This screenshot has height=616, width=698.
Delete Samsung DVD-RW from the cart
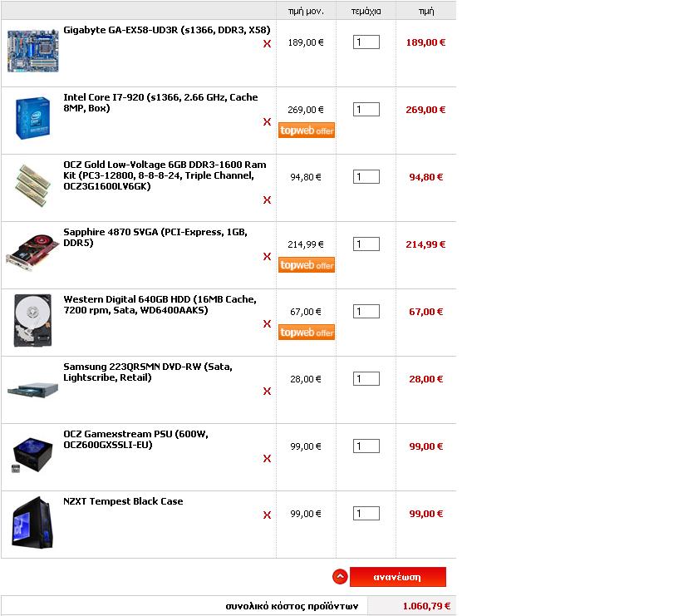coord(267,391)
